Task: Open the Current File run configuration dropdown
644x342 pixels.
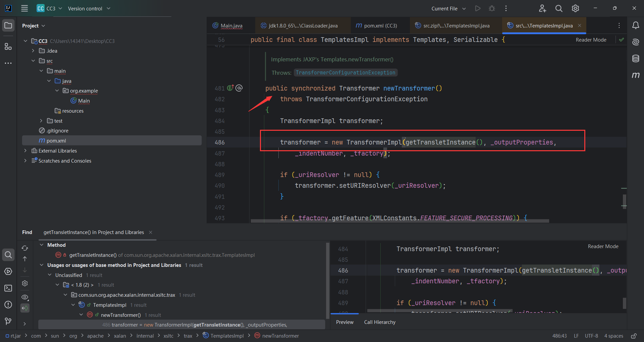Action: tap(449, 8)
